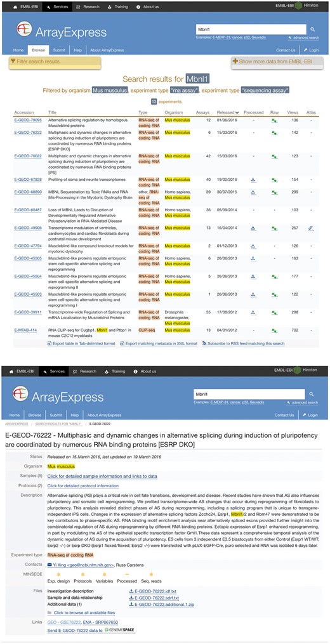The width and height of the screenshot is (330, 644).
Task: Click Contact Us on the E-GEOD-76222 page
Action: (284, 415)
